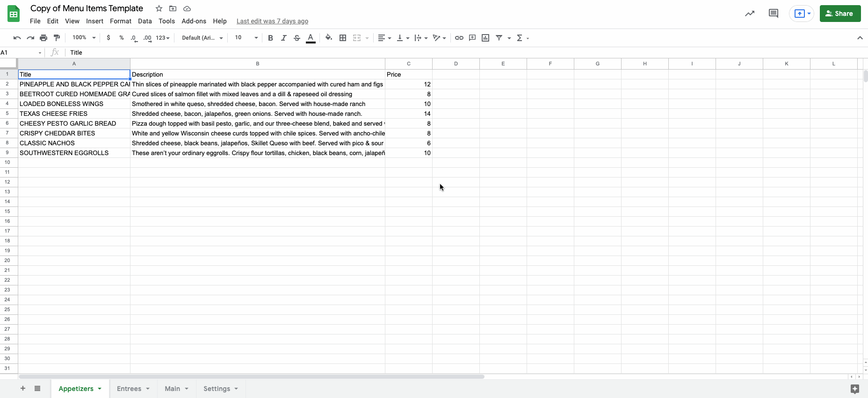Screen dimensions: 868x398
Task: Toggle strikethrough formatting
Action: [297, 38]
